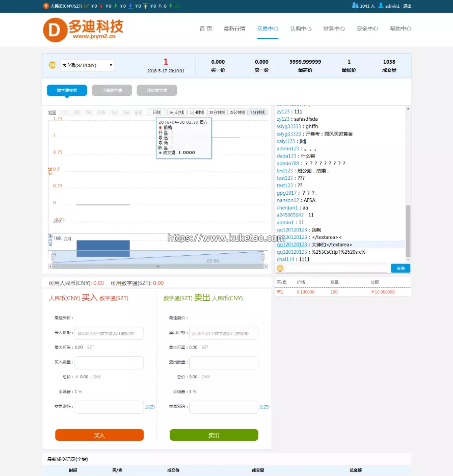Open the 交易中心 nav item
The height and width of the screenshot is (476, 453).
click(x=268, y=29)
